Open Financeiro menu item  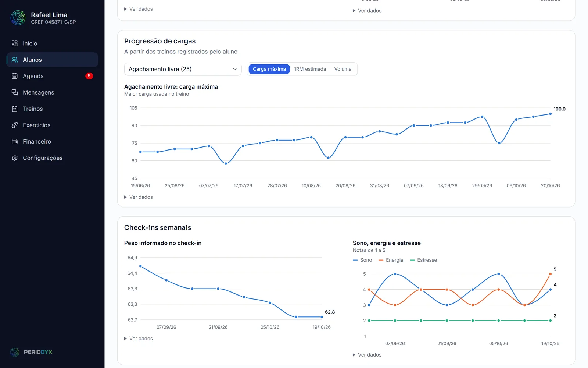[x=52, y=142]
